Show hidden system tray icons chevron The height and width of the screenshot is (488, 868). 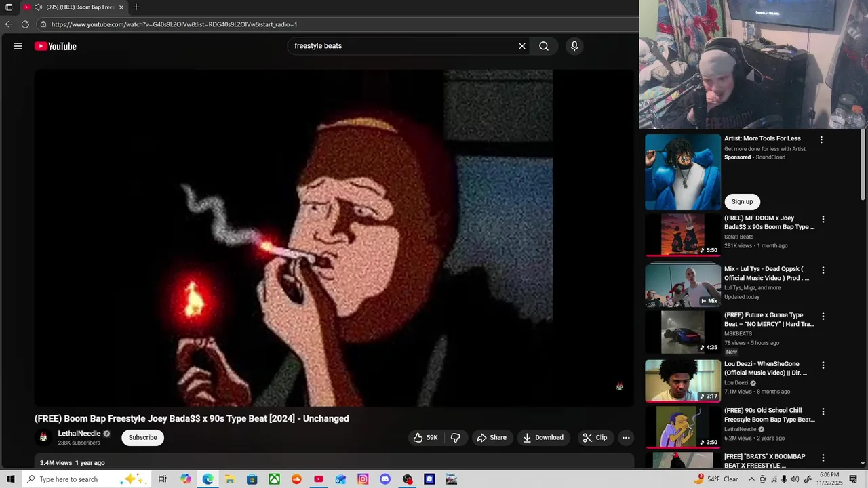click(751, 479)
